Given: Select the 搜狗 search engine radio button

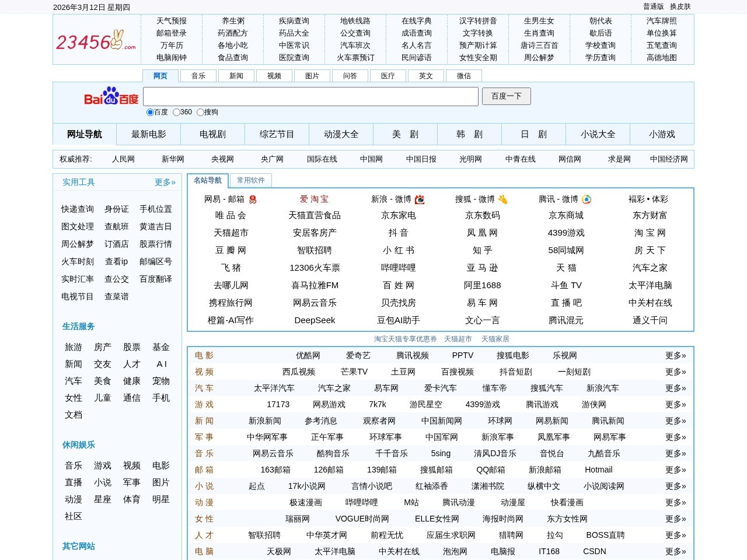Looking at the screenshot, I should [200, 112].
